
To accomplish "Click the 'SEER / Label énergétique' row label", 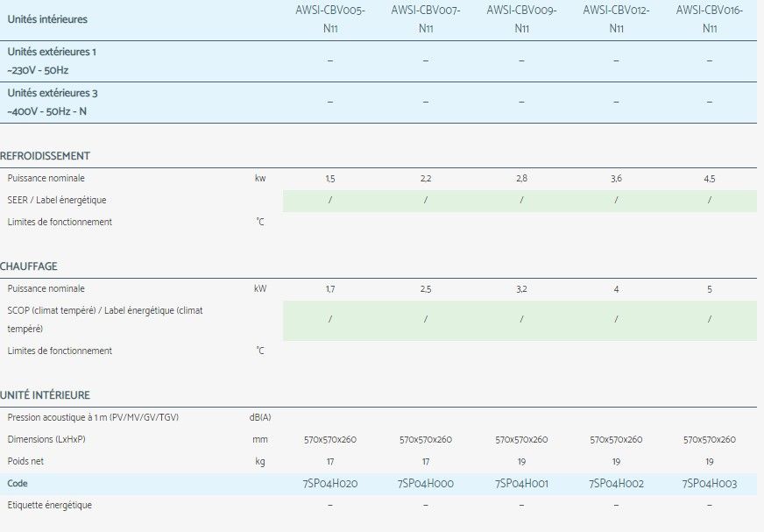I will [x=56, y=200].
